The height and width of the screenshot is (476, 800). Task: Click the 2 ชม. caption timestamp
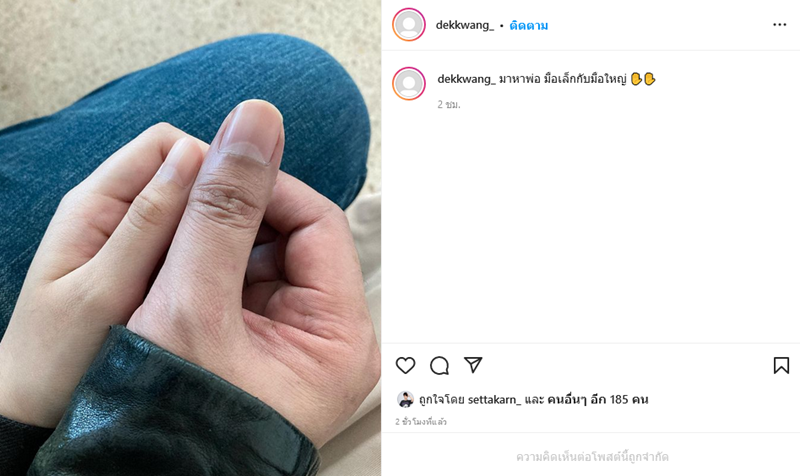pyautogui.click(x=449, y=104)
